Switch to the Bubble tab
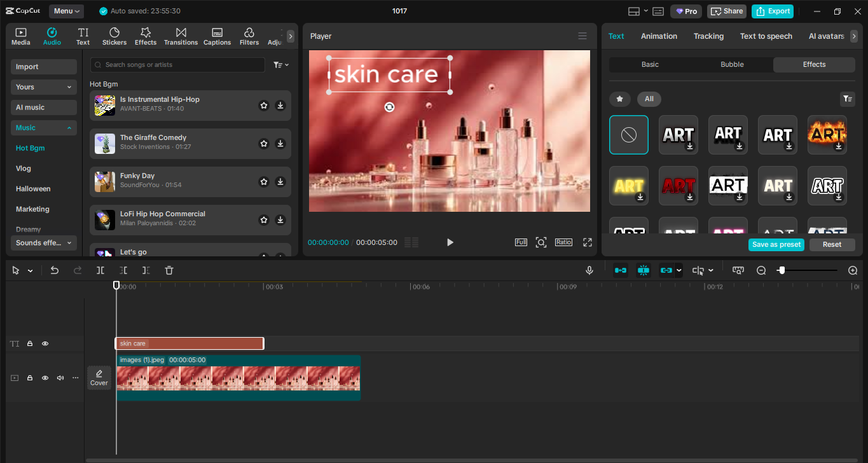The image size is (868, 463). 731,64
